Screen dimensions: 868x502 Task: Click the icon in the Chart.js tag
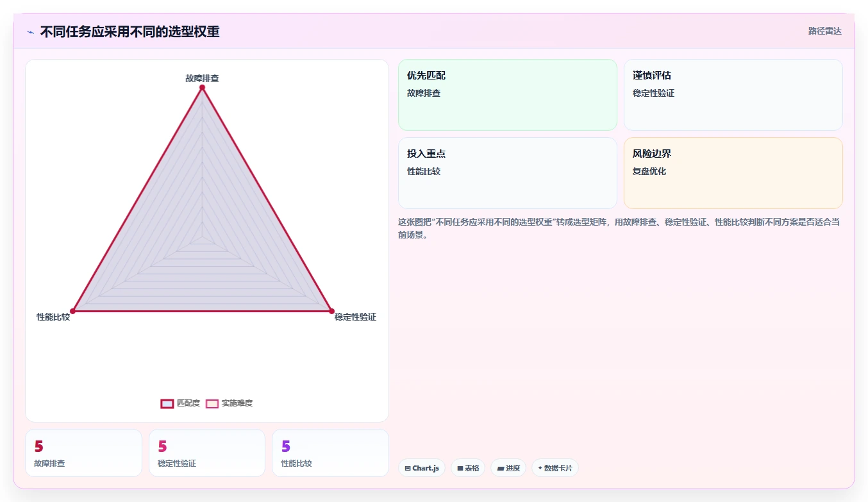[x=408, y=469]
